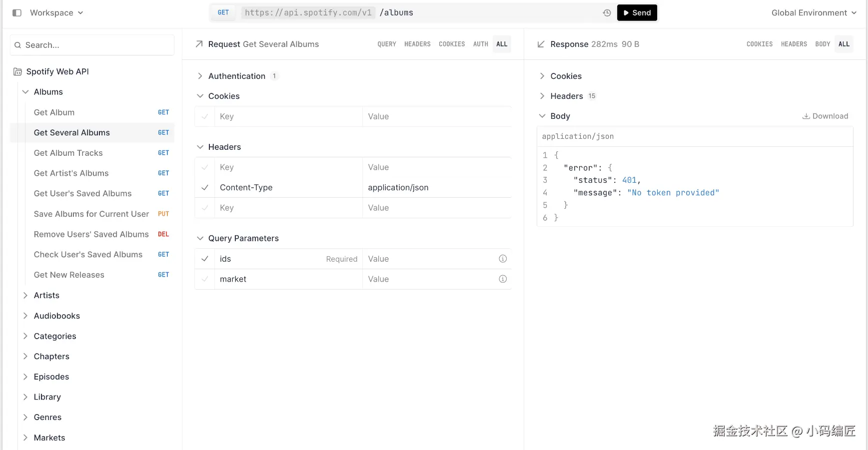Open request history clock icon
The image size is (868, 450).
coord(607,13)
